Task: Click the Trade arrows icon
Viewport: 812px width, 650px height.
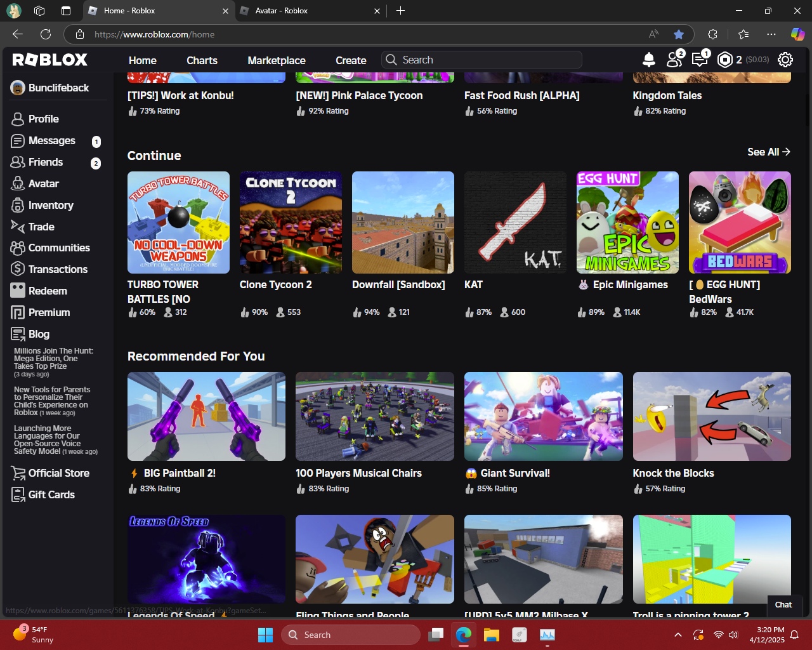Action: coord(18,227)
